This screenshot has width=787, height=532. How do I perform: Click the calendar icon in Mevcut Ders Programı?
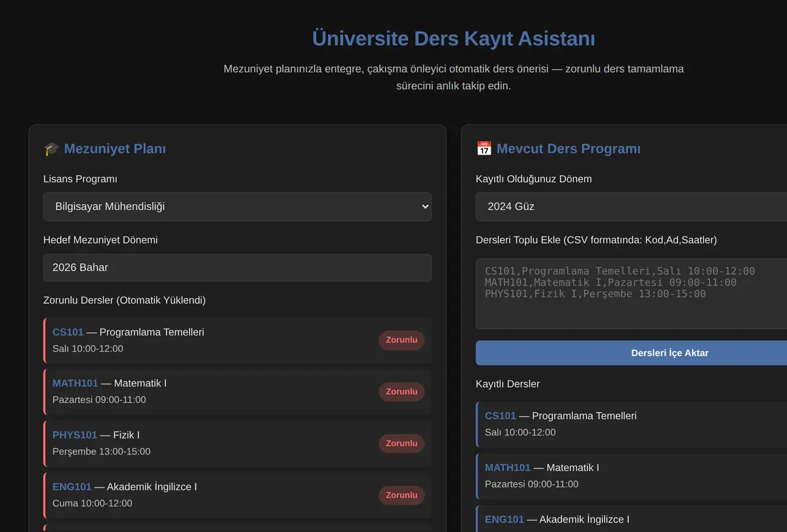click(x=484, y=149)
